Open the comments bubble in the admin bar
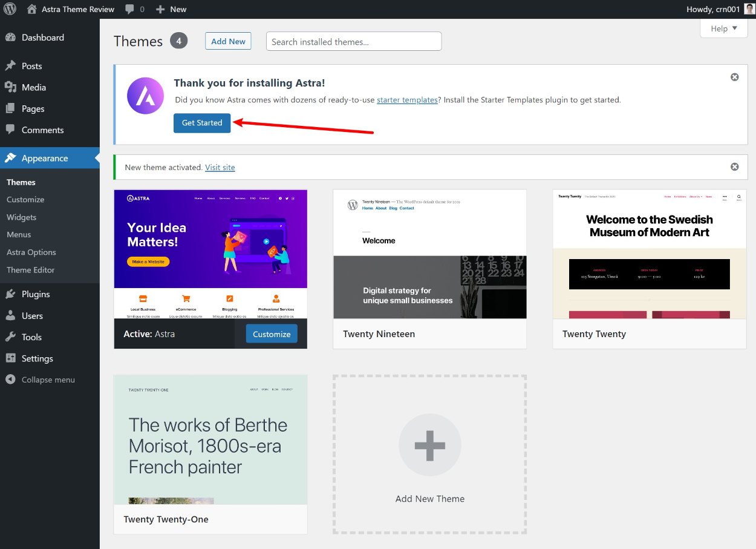Viewport: 756px width, 549px height. pos(129,9)
